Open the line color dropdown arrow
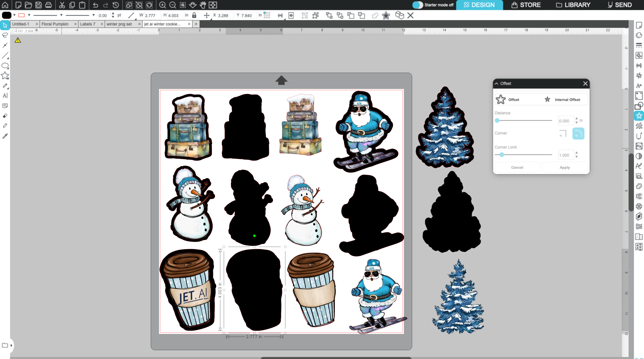Viewport: 644px width, 359px height. [29, 15]
